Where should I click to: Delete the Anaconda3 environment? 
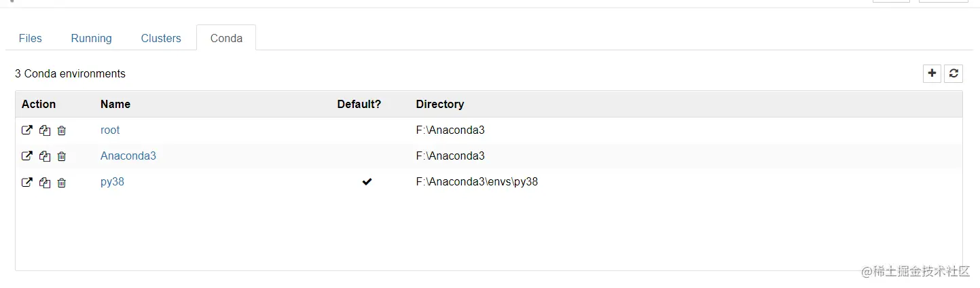coord(62,156)
